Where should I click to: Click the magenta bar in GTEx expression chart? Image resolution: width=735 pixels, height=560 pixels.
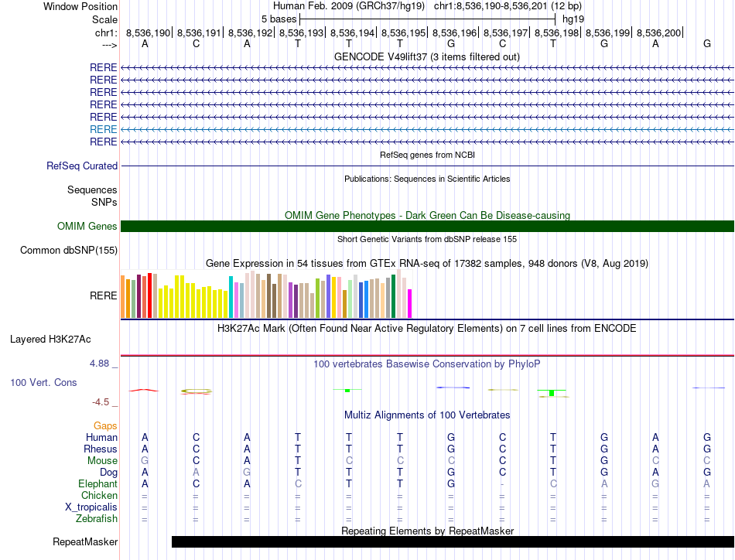(x=410, y=304)
